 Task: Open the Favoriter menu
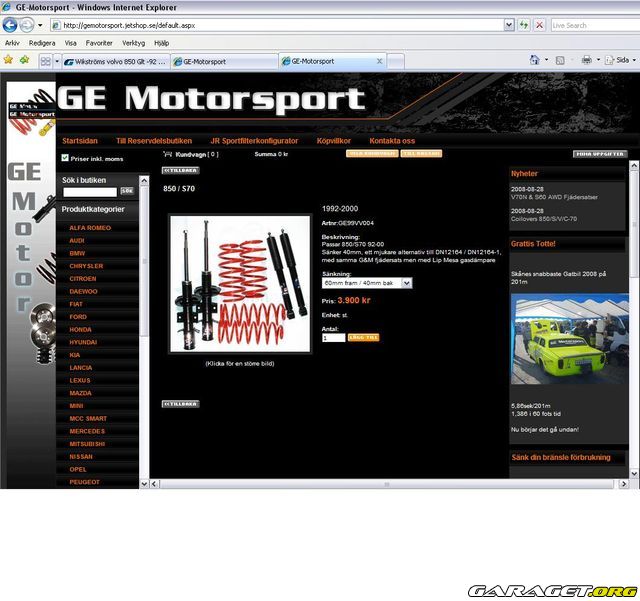[99, 44]
